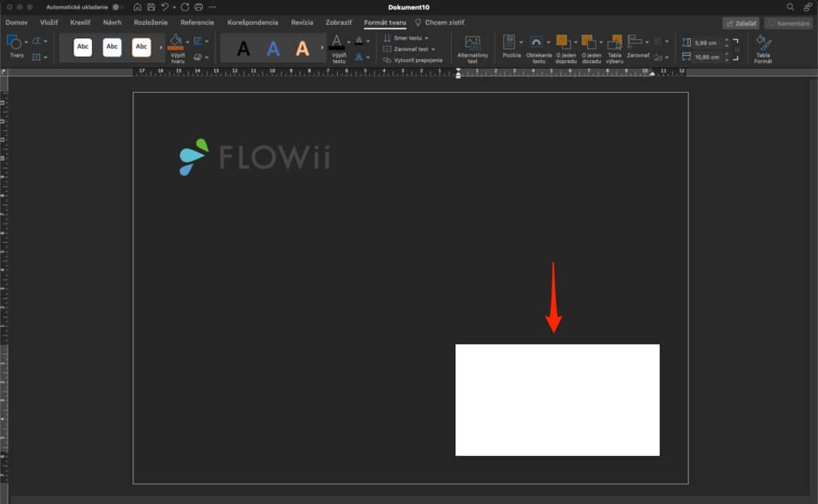Open the three-dots more commands menu
The image size is (818, 504).
pos(212,7)
